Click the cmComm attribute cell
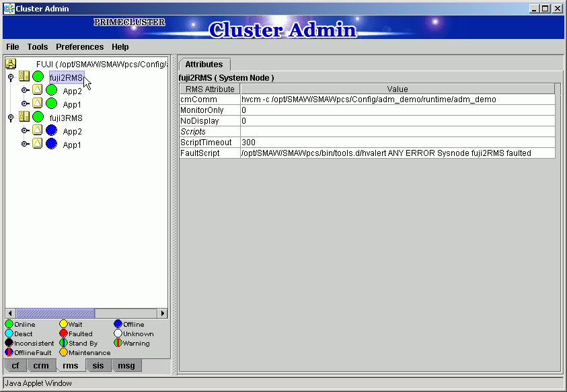 tap(210, 100)
